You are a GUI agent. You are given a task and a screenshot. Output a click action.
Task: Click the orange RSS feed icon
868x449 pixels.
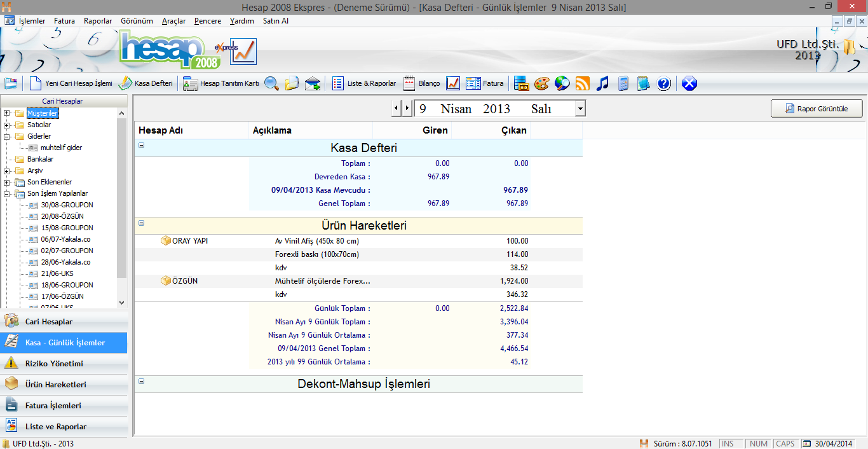pos(583,83)
